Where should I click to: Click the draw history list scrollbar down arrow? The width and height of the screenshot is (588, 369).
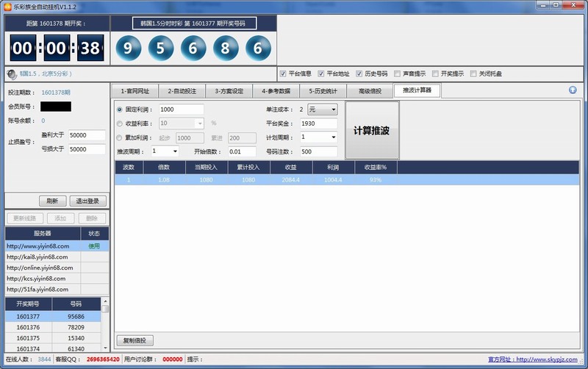click(x=105, y=347)
